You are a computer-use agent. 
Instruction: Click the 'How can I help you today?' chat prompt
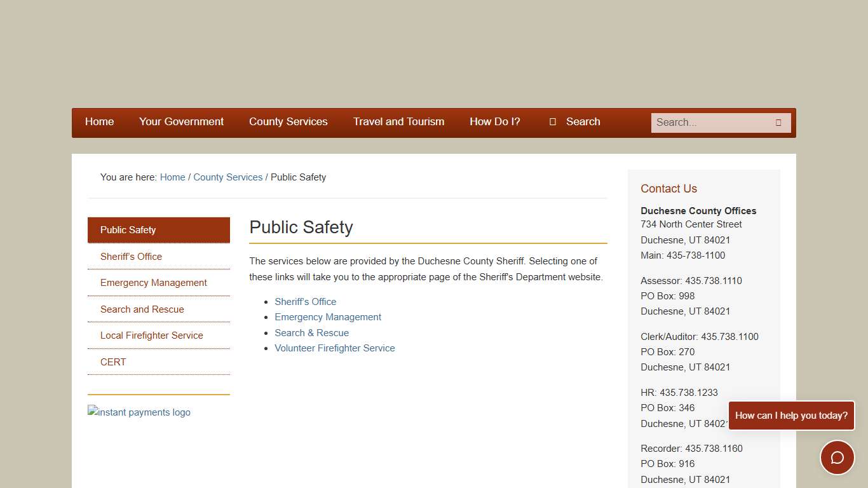point(791,416)
